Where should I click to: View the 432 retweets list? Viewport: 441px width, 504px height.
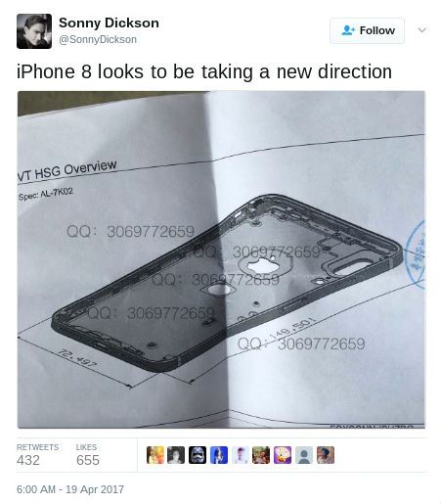(x=37, y=455)
